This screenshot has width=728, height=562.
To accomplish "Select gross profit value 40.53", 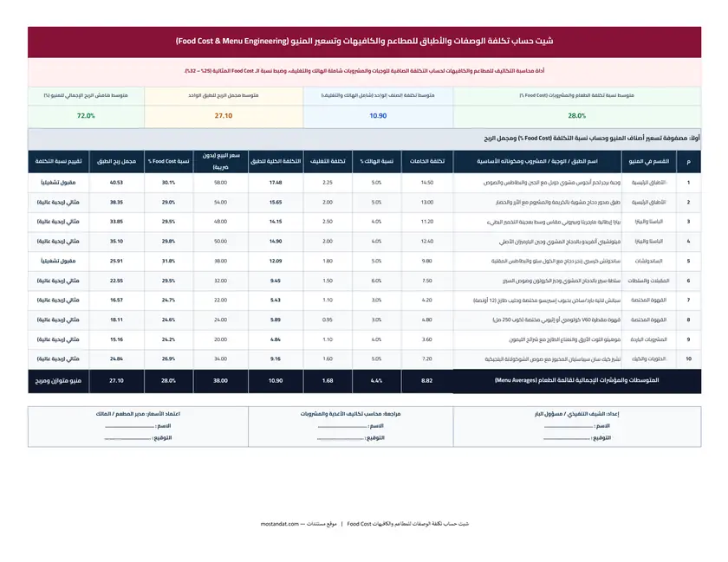I will (x=116, y=183).
